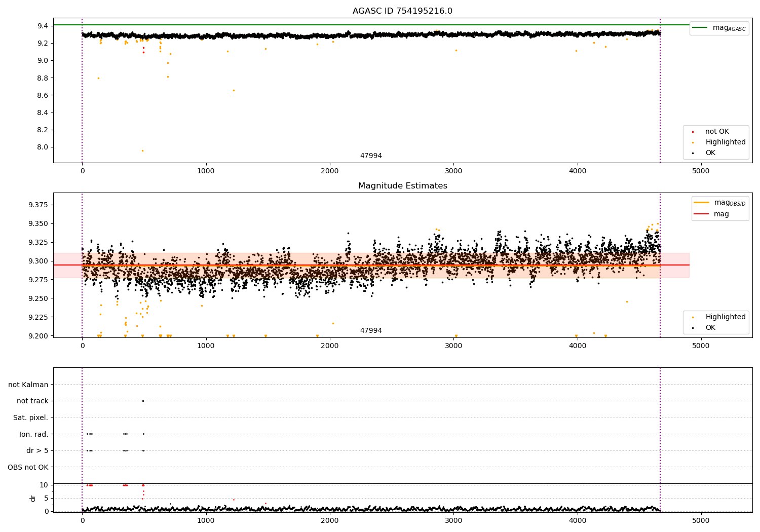The width and height of the screenshot is (760, 532).
Task: Click the '10' tick on dr axis
Action: (x=44, y=485)
